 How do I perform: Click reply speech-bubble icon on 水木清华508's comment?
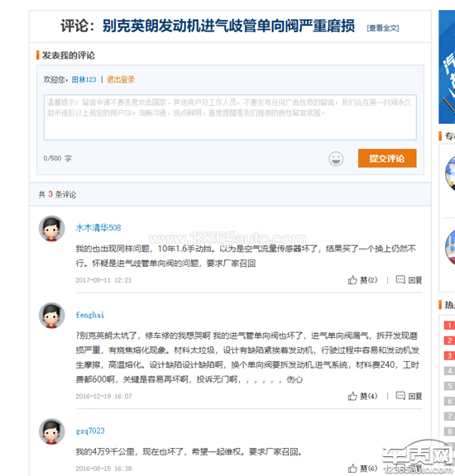tap(400, 279)
